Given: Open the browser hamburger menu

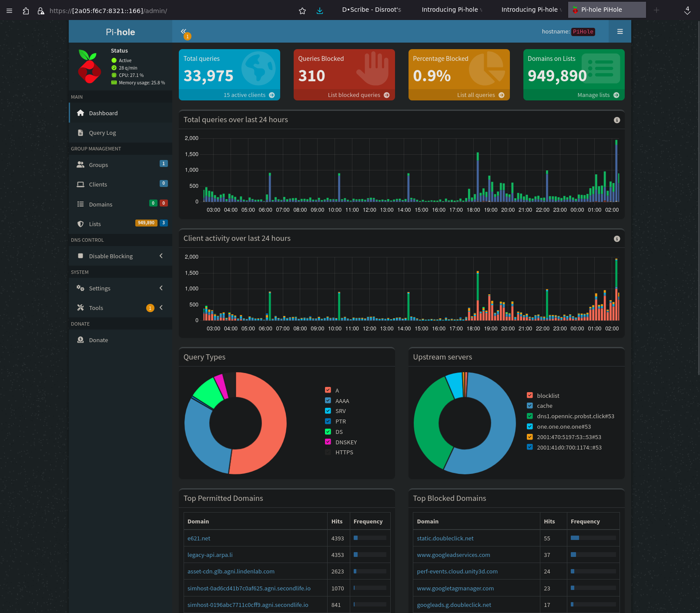Looking at the screenshot, I should tap(9, 11).
